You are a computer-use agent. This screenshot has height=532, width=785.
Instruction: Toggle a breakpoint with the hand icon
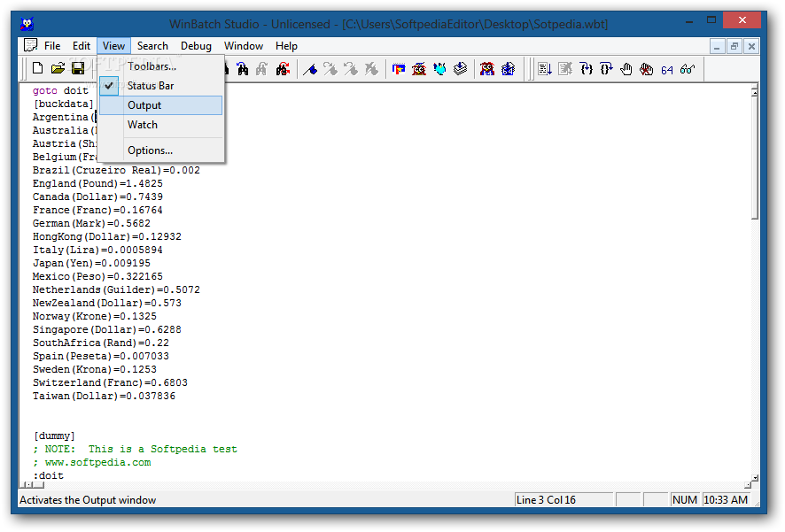point(626,69)
